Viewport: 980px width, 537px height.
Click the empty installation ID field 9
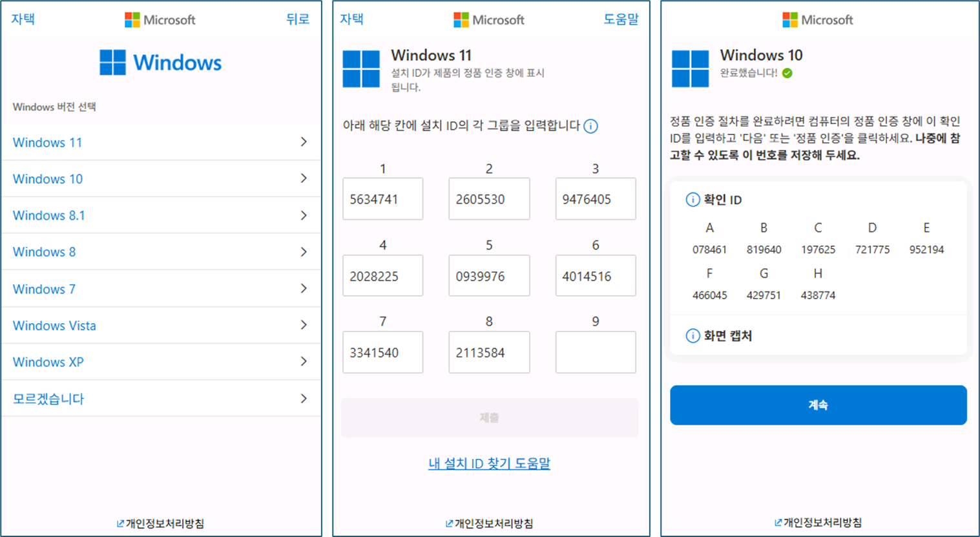click(x=596, y=352)
